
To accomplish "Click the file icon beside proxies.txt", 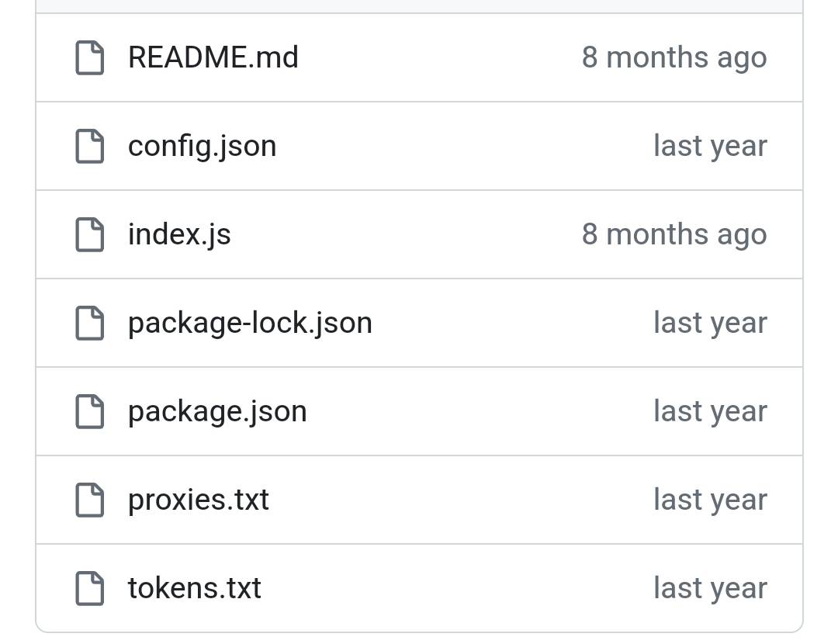I will click(x=89, y=500).
